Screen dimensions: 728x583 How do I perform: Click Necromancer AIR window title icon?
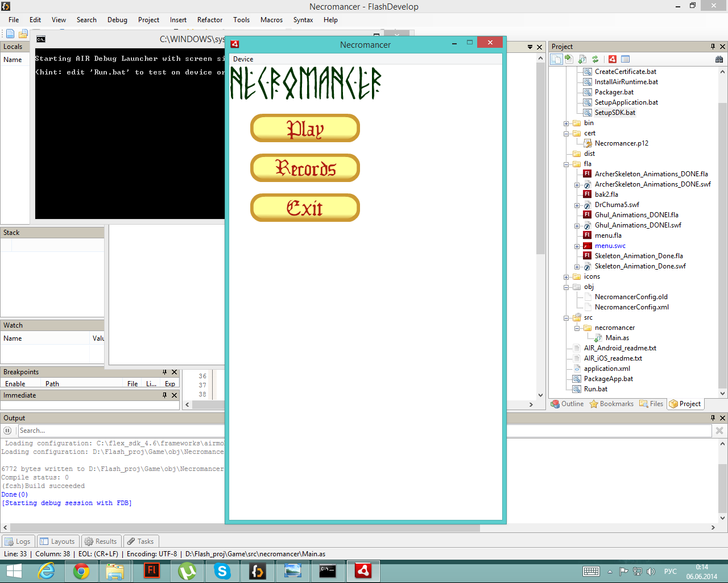point(234,44)
